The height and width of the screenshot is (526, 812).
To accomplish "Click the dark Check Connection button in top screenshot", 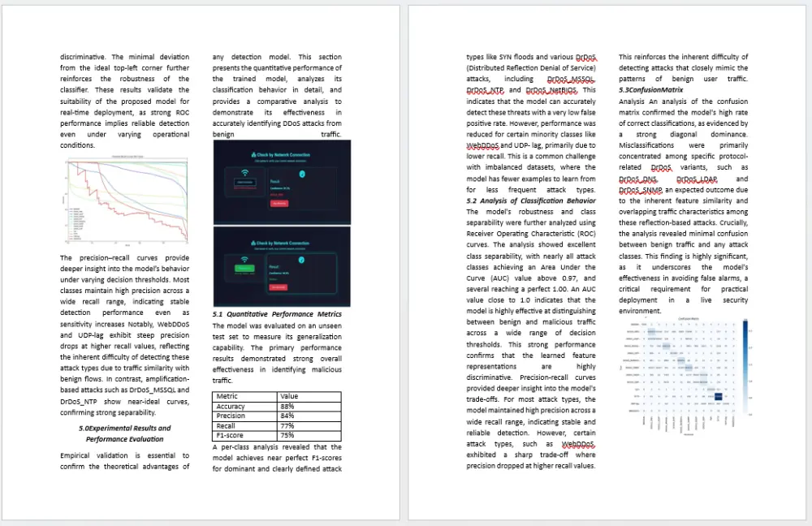I will (x=245, y=182).
